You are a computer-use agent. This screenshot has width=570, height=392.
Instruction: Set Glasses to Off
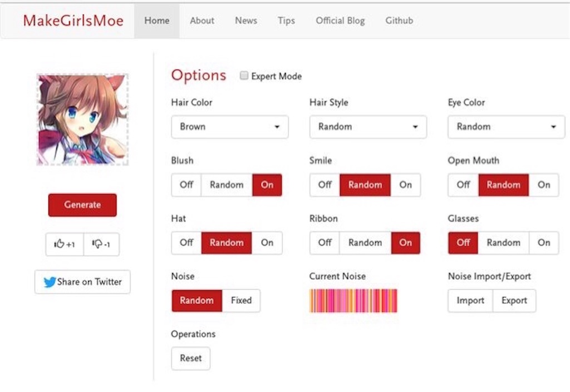[x=463, y=242]
